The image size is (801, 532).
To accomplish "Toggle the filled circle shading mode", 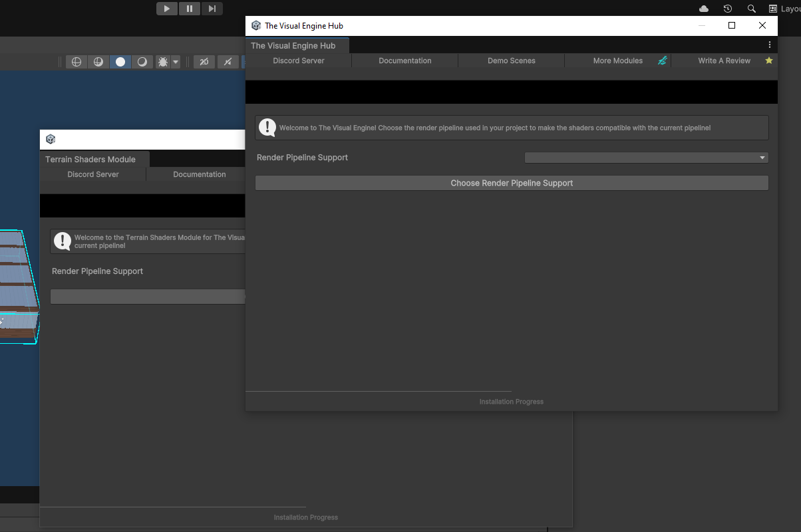I will click(120, 61).
